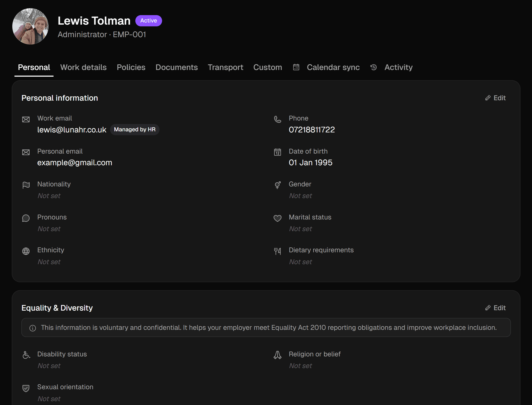Click the fork and knife dietary icon
This screenshot has height=405, width=532.
click(278, 251)
